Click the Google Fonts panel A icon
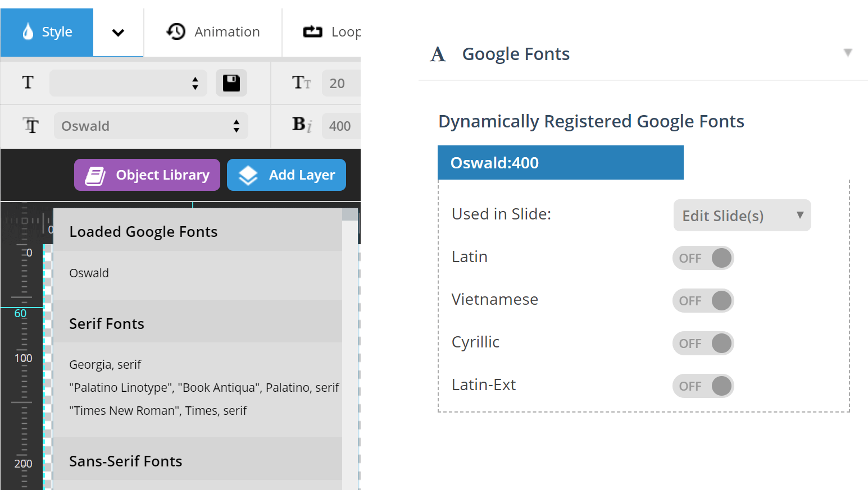The image size is (868, 490). click(438, 53)
